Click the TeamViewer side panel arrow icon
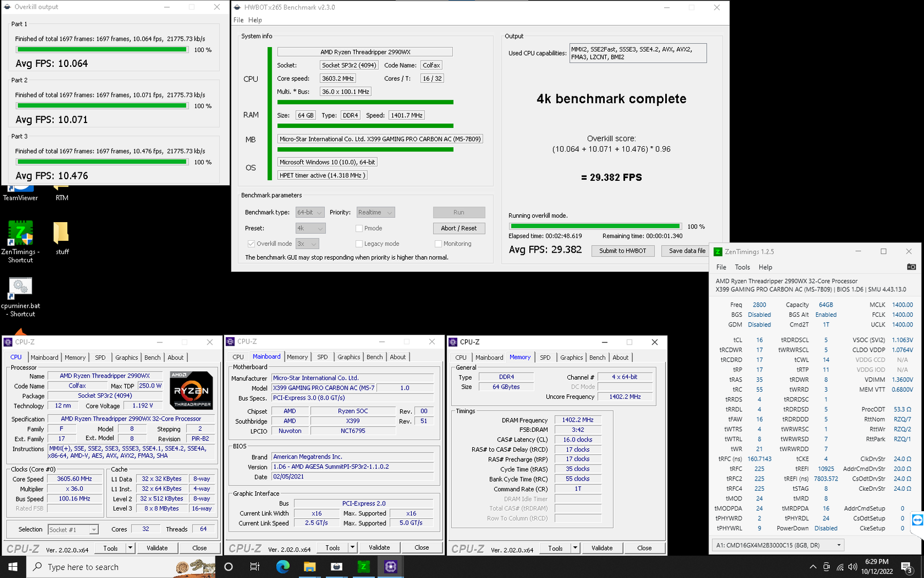924x578 pixels. point(918,520)
